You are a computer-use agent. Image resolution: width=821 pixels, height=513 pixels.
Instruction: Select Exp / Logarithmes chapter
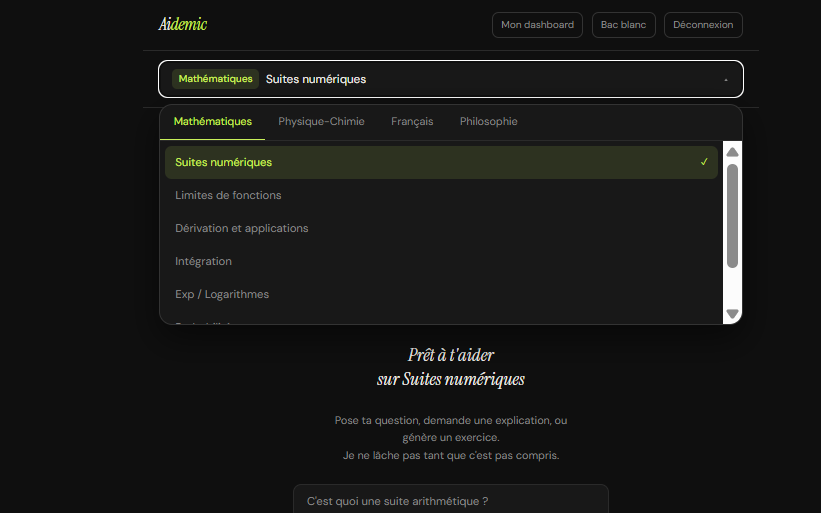pos(441,294)
